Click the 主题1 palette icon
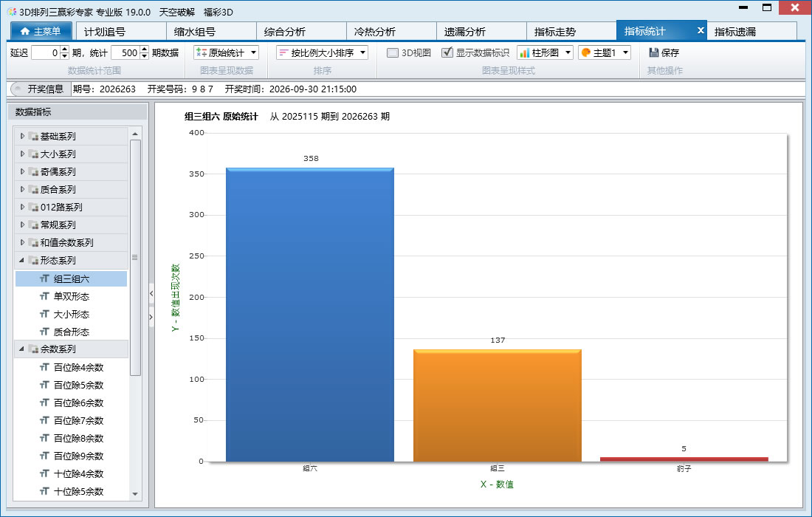The image size is (812, 517). pos(586,53)
